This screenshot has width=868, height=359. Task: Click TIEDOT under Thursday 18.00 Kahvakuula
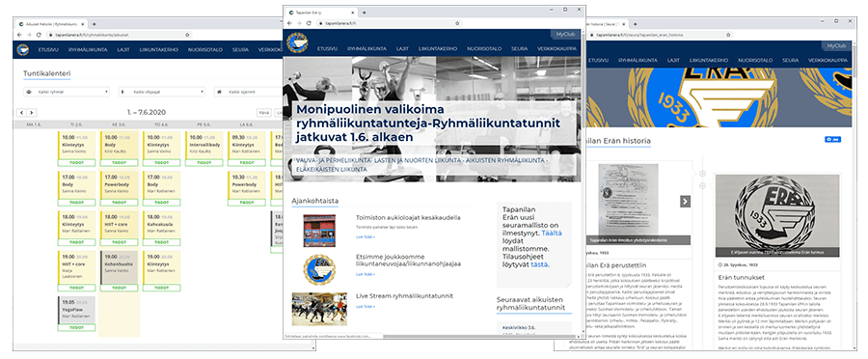coord(162,242)
